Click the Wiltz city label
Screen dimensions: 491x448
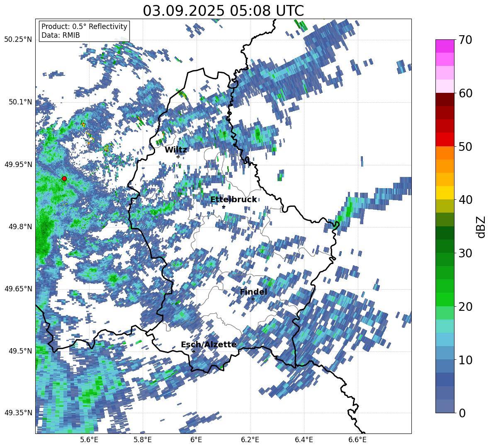pos(176,150)
